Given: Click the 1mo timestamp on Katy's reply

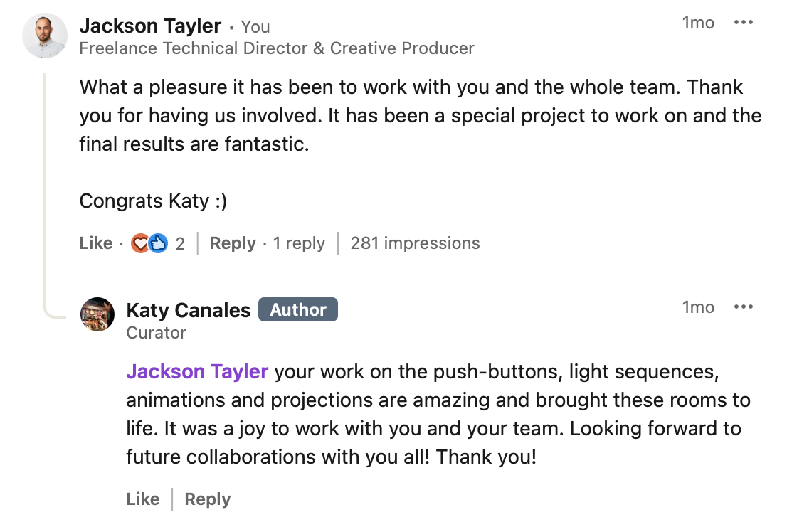Looking at the screenshot, I should point(697,307).
